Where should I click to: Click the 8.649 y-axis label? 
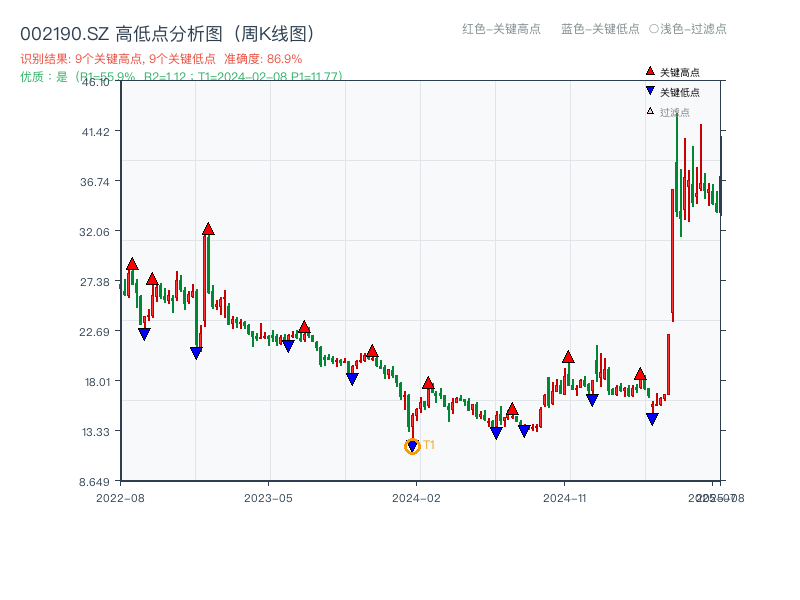click(94, 482)
